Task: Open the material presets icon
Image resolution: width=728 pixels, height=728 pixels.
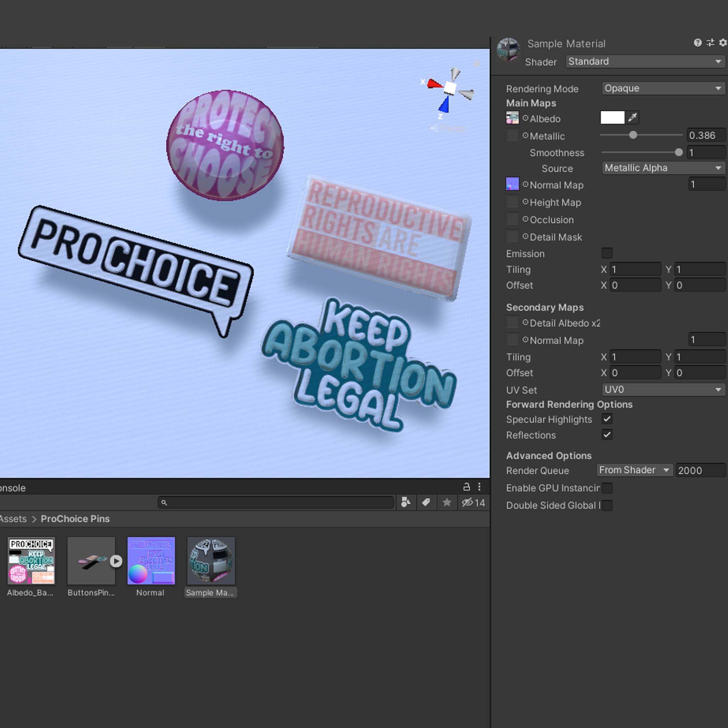Action: [710, 43]
